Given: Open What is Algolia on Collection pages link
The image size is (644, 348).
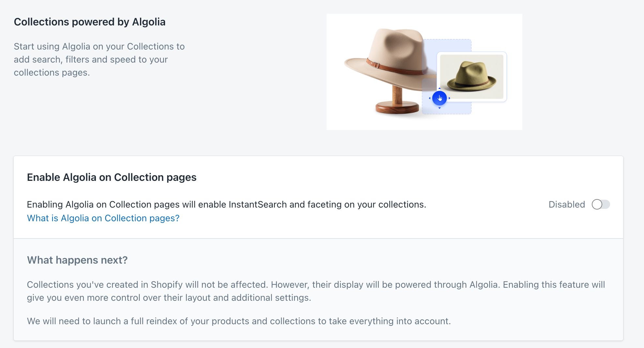Looking at the screenshot, I should pyautogui.click(x=103, y=218).
